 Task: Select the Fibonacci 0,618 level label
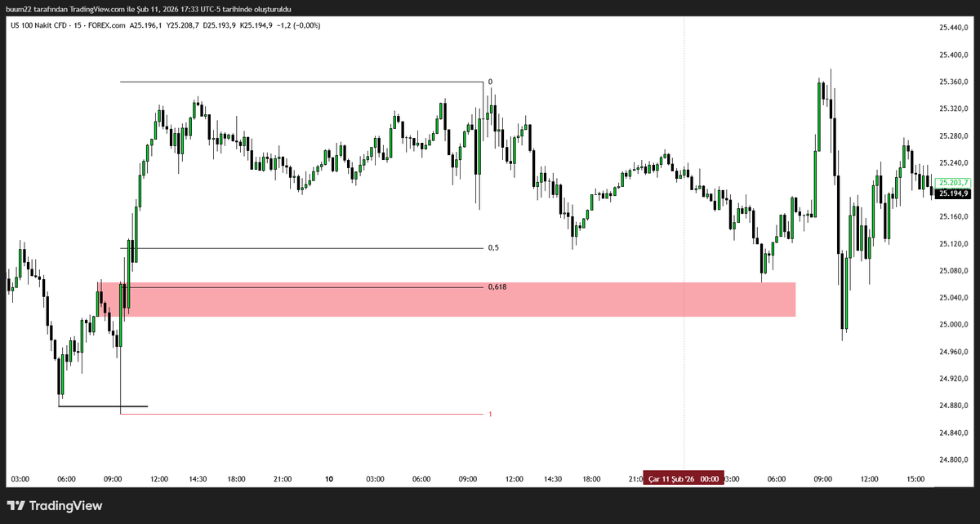(x=497, y=287)
